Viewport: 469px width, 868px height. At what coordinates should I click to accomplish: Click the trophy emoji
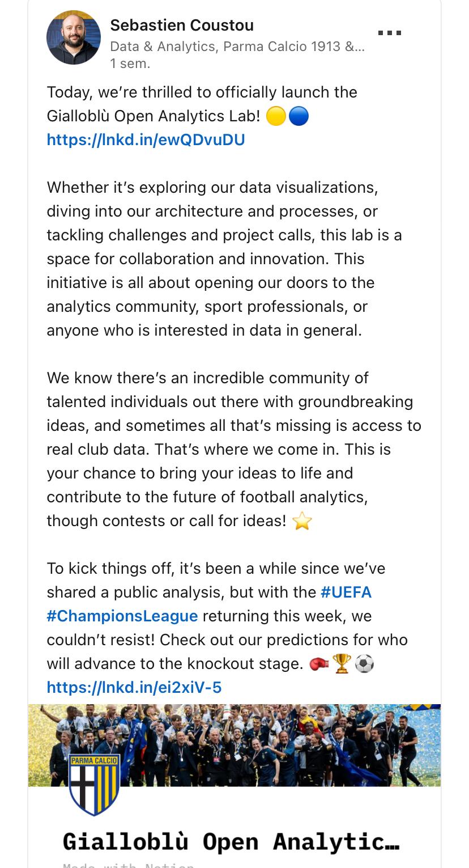click(x=342, y=663)
